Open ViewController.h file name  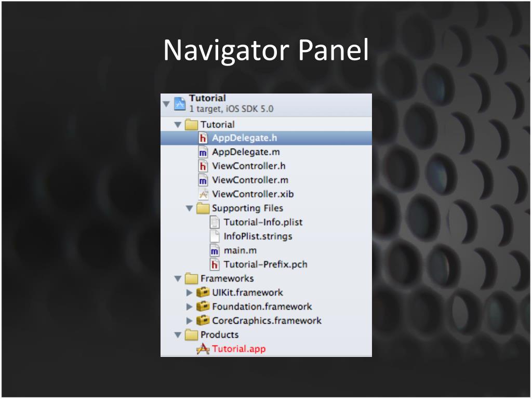pyautogui.click(x=249, y=166)
